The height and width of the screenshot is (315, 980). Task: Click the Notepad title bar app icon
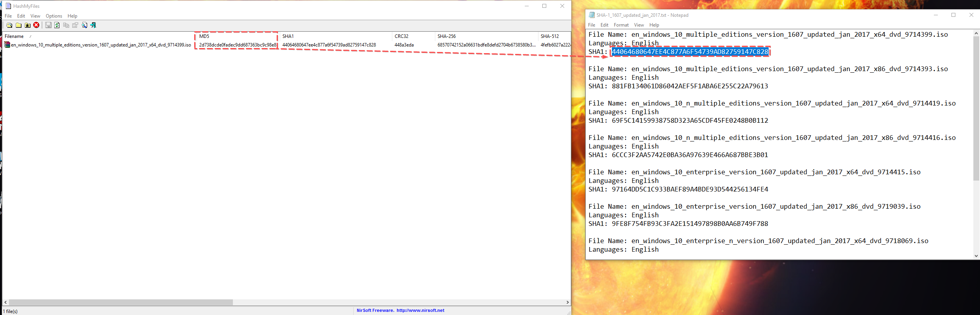592,15
